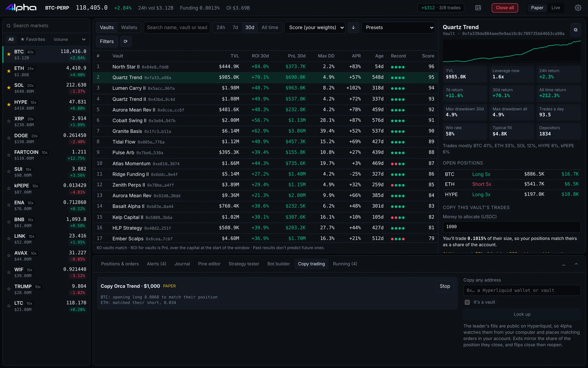The image size is (588, 368).
Task: Select the North Star II vault row
Action: click(x=265, y=67)
